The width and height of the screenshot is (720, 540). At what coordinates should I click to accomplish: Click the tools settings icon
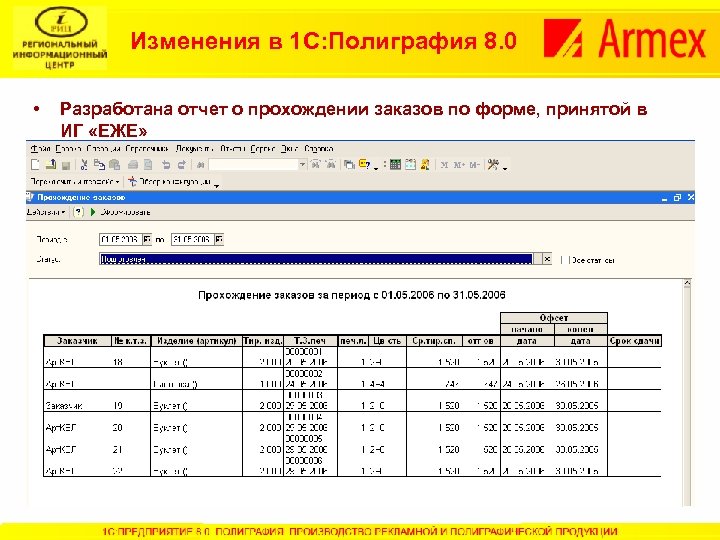[x=493, y=164]
